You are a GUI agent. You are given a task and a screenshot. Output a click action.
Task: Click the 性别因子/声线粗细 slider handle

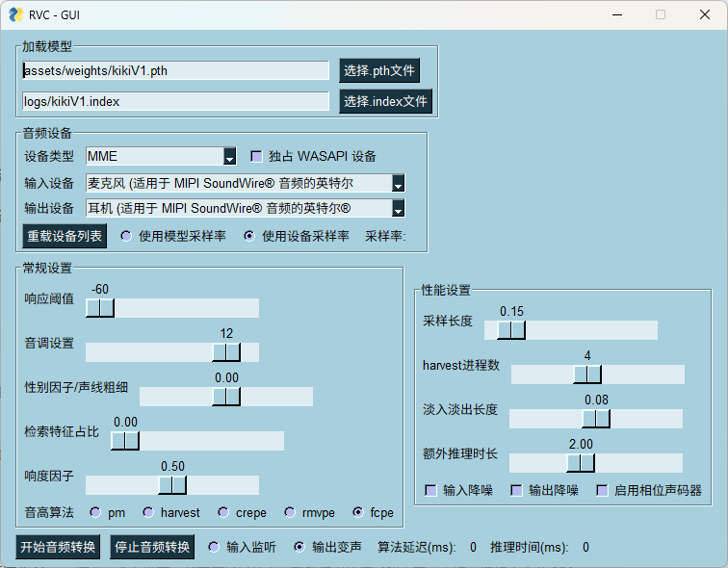tap(226, 397)
